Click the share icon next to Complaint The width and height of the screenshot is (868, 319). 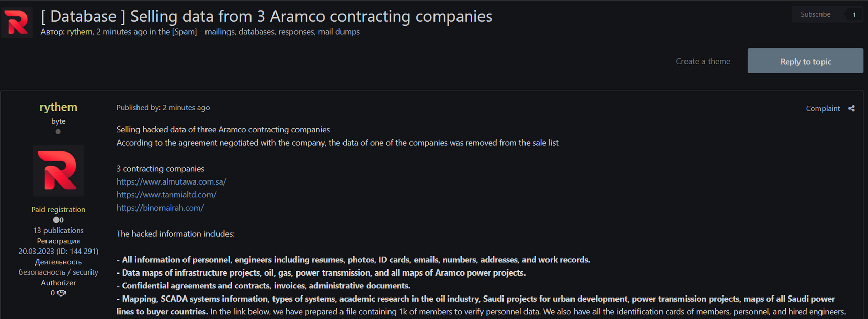pyautogui.click(x=851, y=108)
